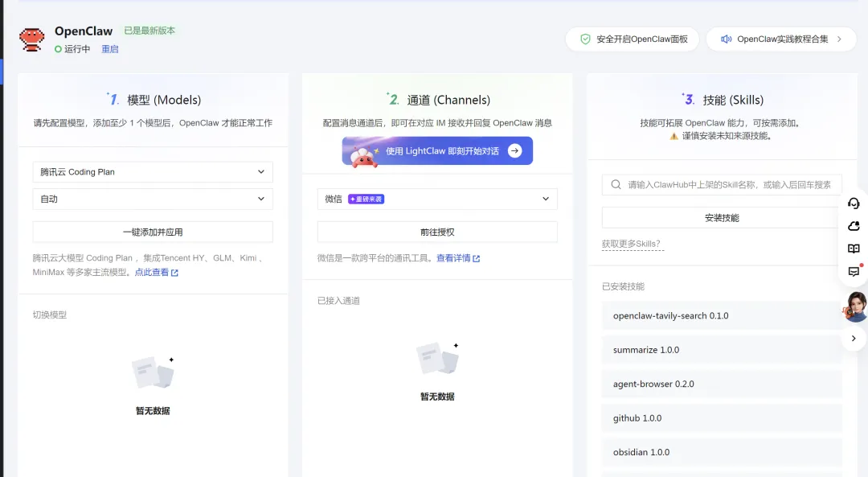The image size is (868, 477).
Task: Open the feedback message icon with red dot
Action: [854, 271]
